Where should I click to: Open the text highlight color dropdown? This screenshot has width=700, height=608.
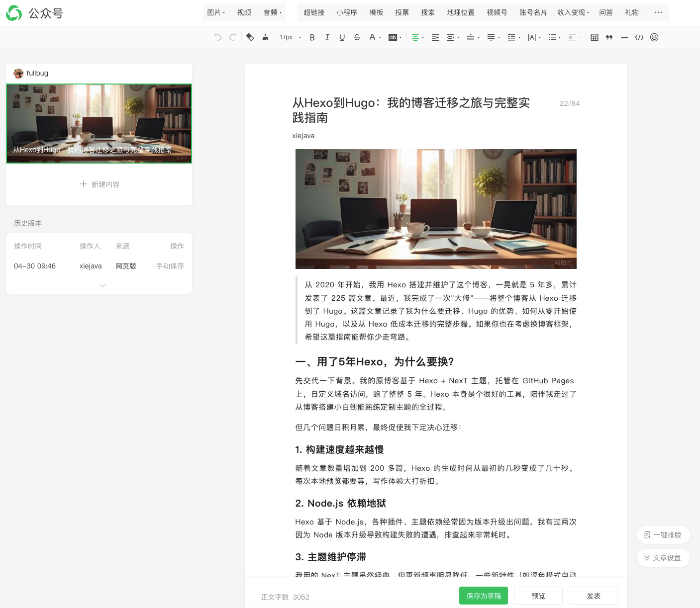point(395,37)
